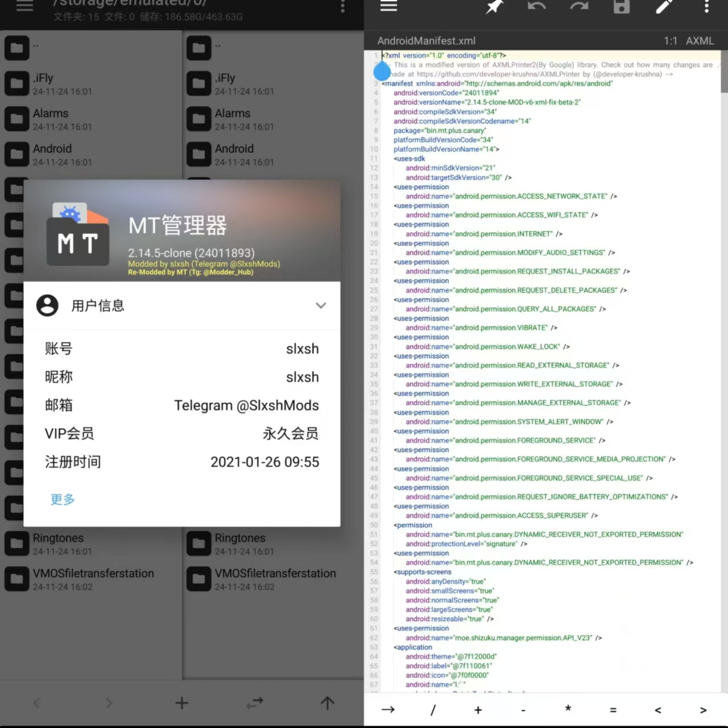Screen dimensions: 728x728
Task: Place cursor on android:targetSdkVersion="30" line
Action: pyautogui.click(x=458, y=177)
